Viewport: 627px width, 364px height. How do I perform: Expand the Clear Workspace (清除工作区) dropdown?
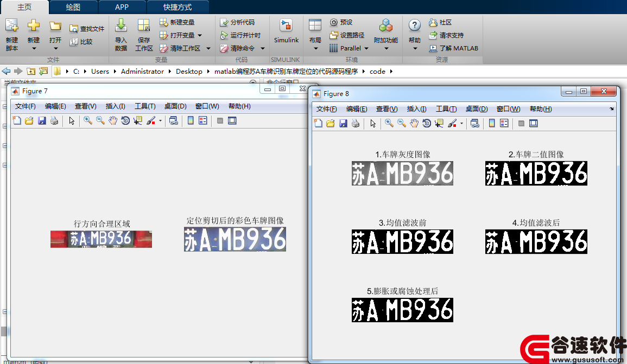point(208,48)
